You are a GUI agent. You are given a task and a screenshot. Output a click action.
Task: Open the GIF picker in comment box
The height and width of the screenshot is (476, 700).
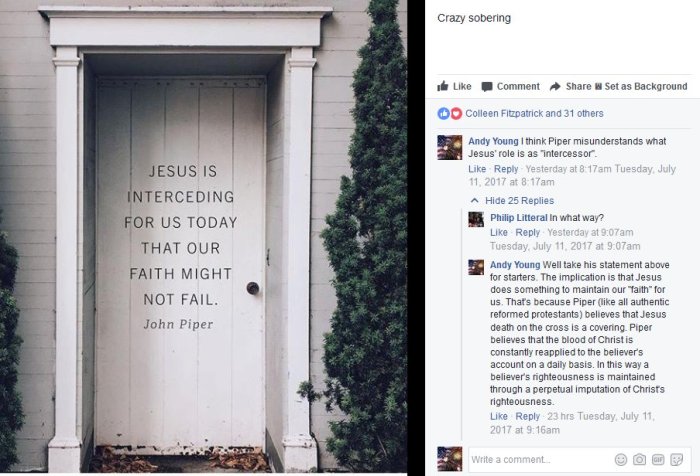(658, 459)
